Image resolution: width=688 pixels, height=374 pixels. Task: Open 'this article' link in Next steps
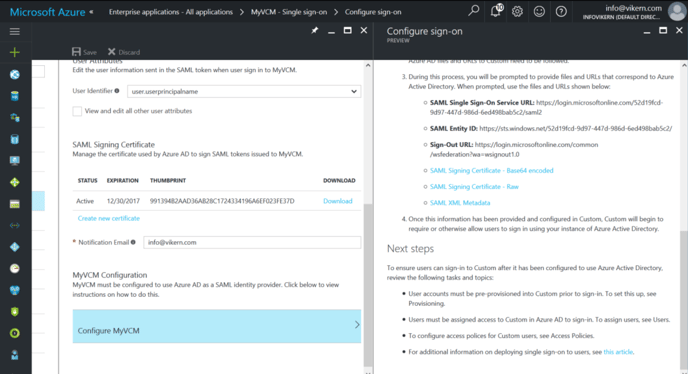tap(618, 352)
